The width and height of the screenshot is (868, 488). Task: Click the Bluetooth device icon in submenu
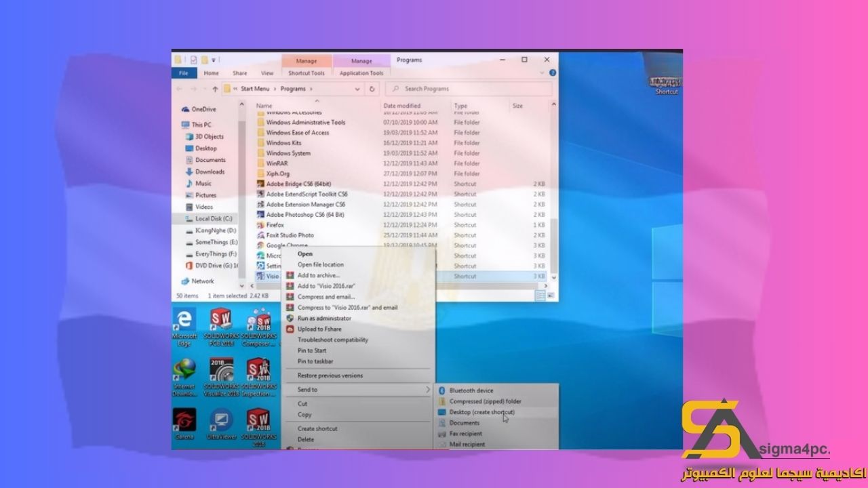point(441,390)
